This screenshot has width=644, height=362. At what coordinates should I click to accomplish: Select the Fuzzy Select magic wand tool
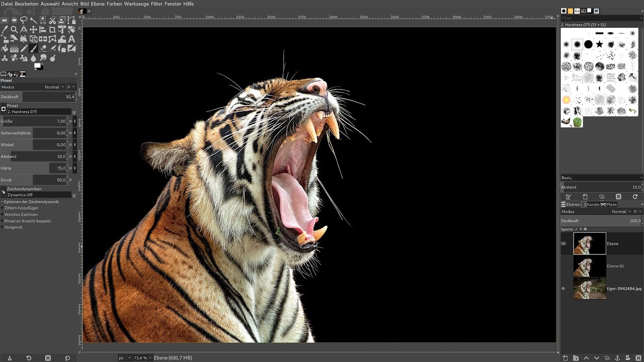[33, 20]
